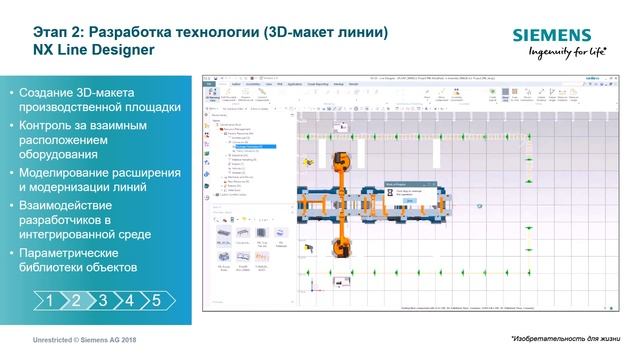640x360 pixels.
Task: Open the Menu dropdown below the ribbon
Action: click(x=212, y=109)
